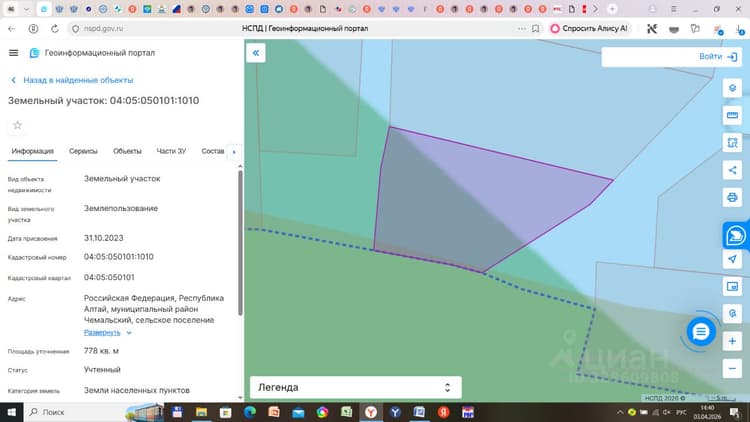Collapse the side panel with double-chevron button
Screen dimensions: 750x422
tap(256, 53)
